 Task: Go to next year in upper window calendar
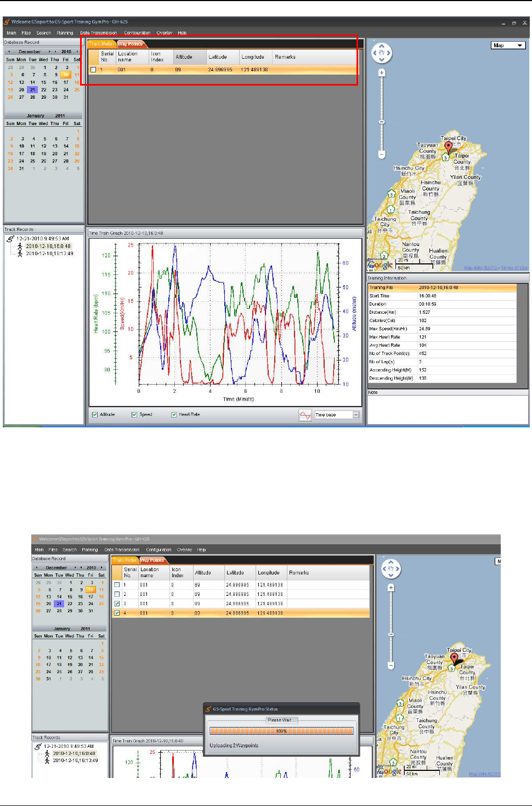(x=77, y=52)
